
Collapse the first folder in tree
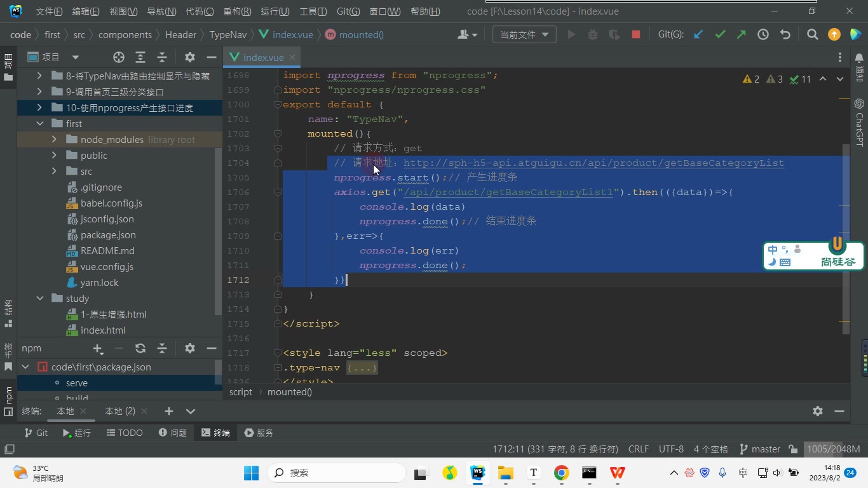(x=40, y=124)
